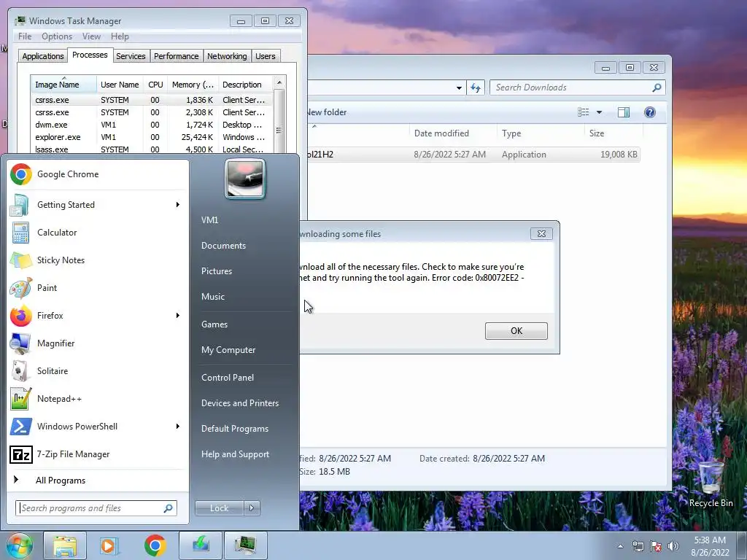747x560 pixels.
Task: Open Task Manager Options menu
Action: pyautogui.click(x=57, y=36)
